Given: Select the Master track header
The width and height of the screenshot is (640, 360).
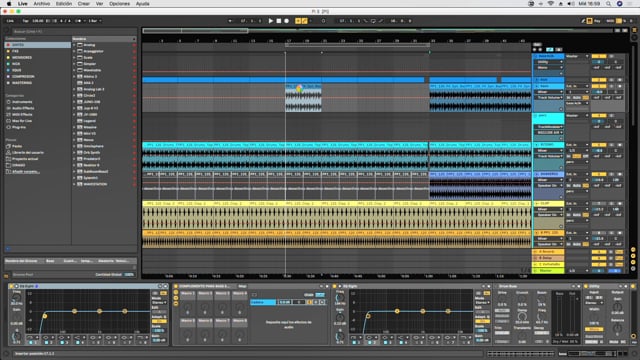Looking at the screenshot, I should click(x=548, y=271).
